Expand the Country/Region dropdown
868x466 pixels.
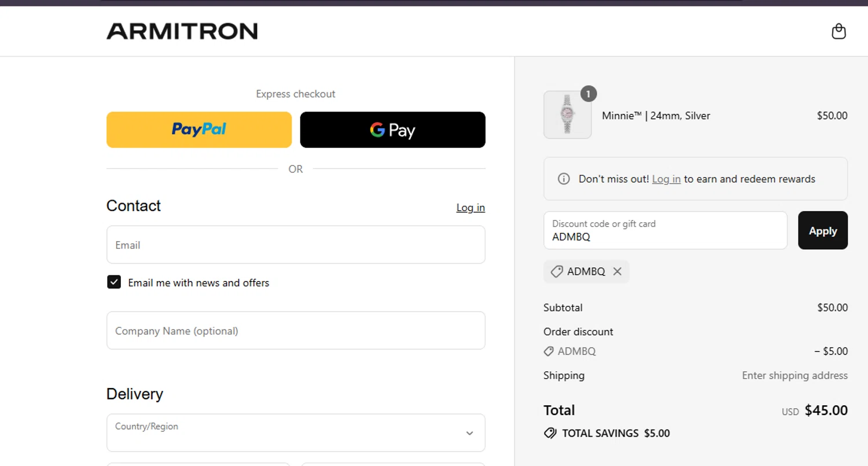pos(296,432)
